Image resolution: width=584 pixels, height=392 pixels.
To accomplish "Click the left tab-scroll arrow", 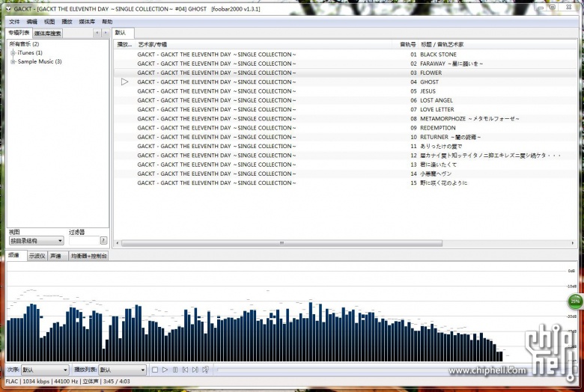I will pyautogui.click(x=97, y=33).
